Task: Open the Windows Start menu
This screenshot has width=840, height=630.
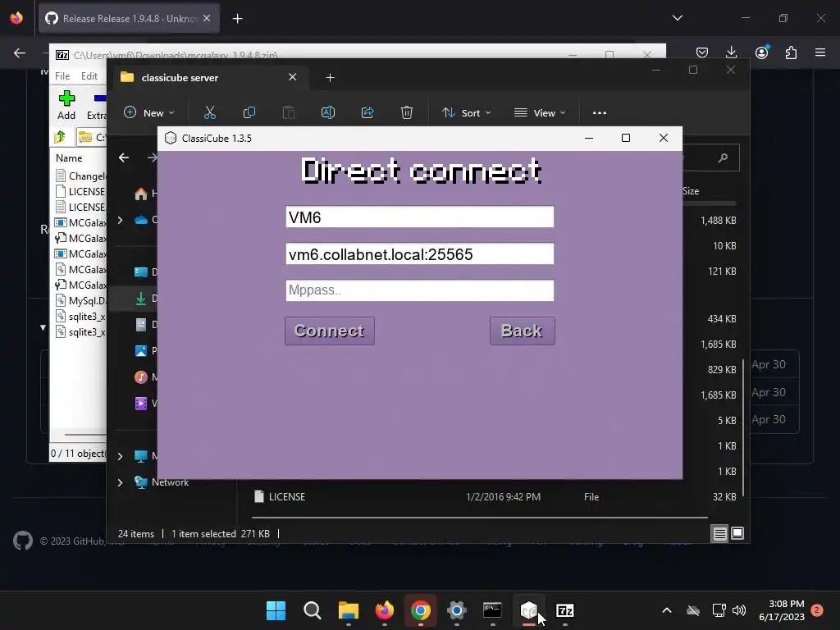Action: coord(276,610)
